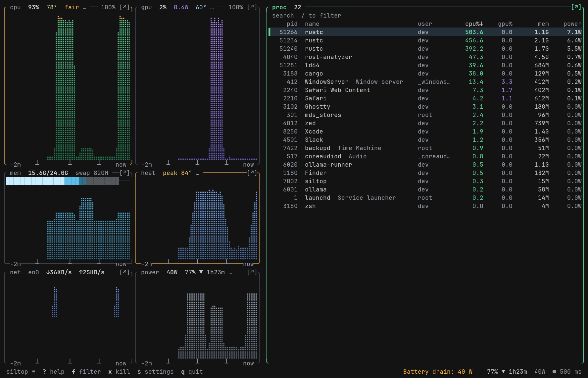Select the ld64 process row
The width and height of the screenshot is (588, 378).
(425, 65)
